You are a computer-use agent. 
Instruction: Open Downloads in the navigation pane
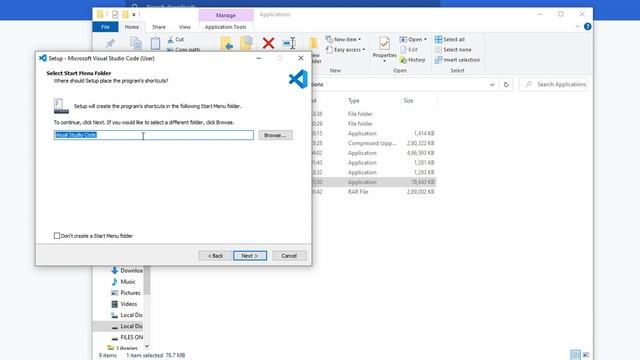pos(127,270)
